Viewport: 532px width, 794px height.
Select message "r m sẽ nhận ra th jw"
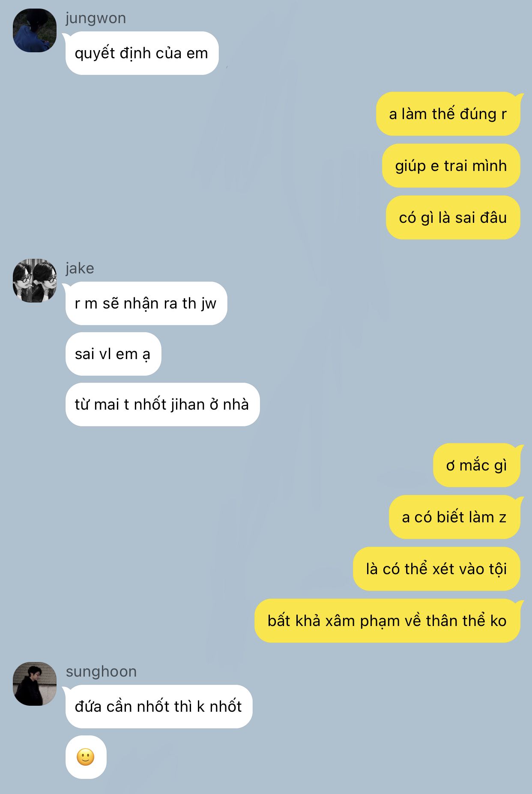(146, 303)
